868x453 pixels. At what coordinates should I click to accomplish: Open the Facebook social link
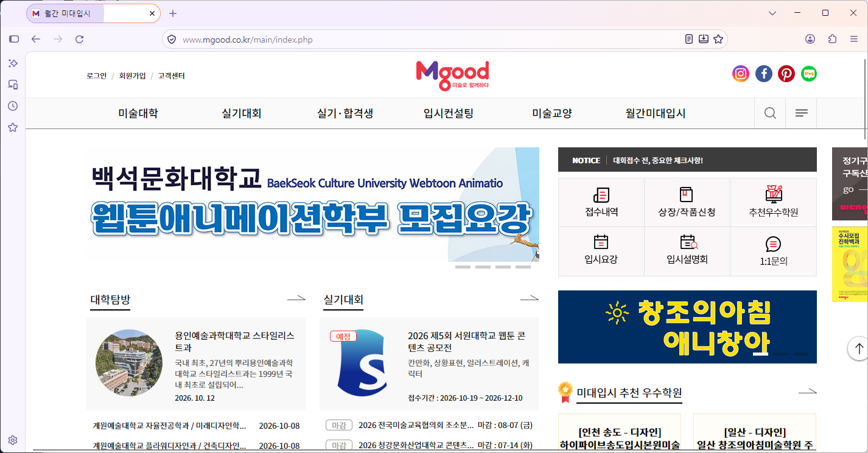click(x=764, y=74)
